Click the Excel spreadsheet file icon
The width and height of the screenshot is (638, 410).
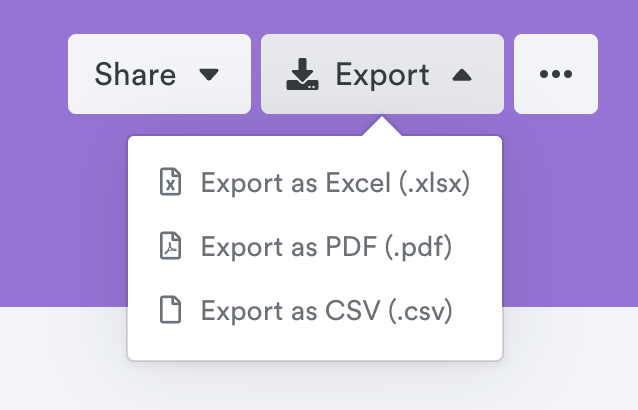pos(170,182)
